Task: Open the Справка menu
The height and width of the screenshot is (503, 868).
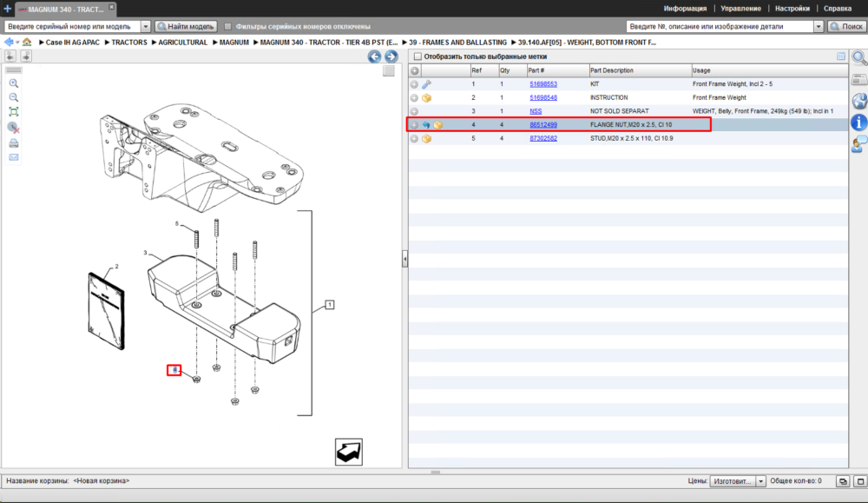Action: 838,9
